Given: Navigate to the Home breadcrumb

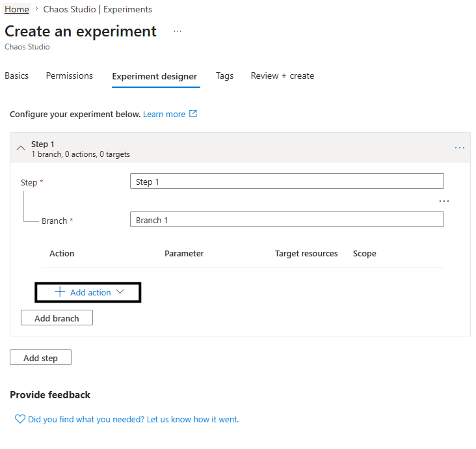Looking at the screenshot, I should [17, 9].
